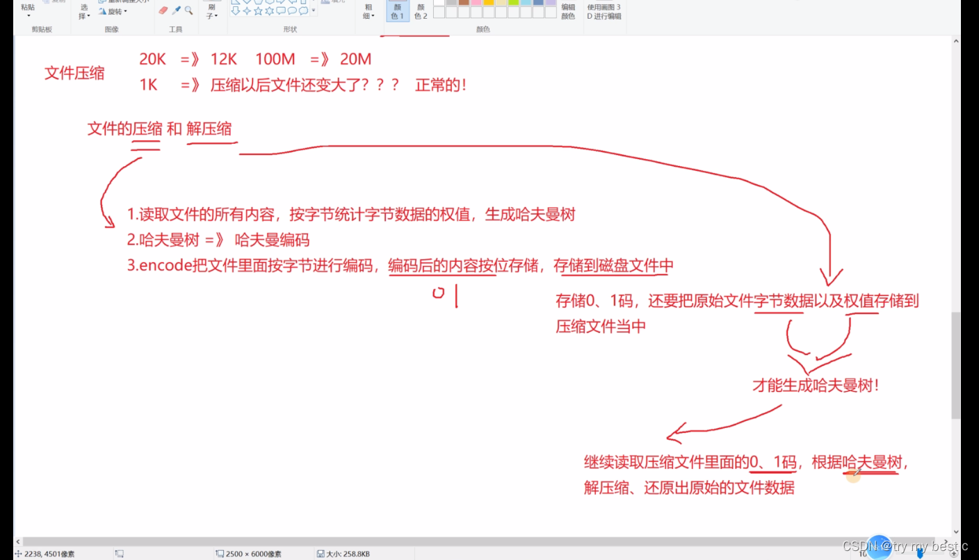
Task: Click canvas text '才能生成哈夫曼树!'
Action: (x=816, y=385)
